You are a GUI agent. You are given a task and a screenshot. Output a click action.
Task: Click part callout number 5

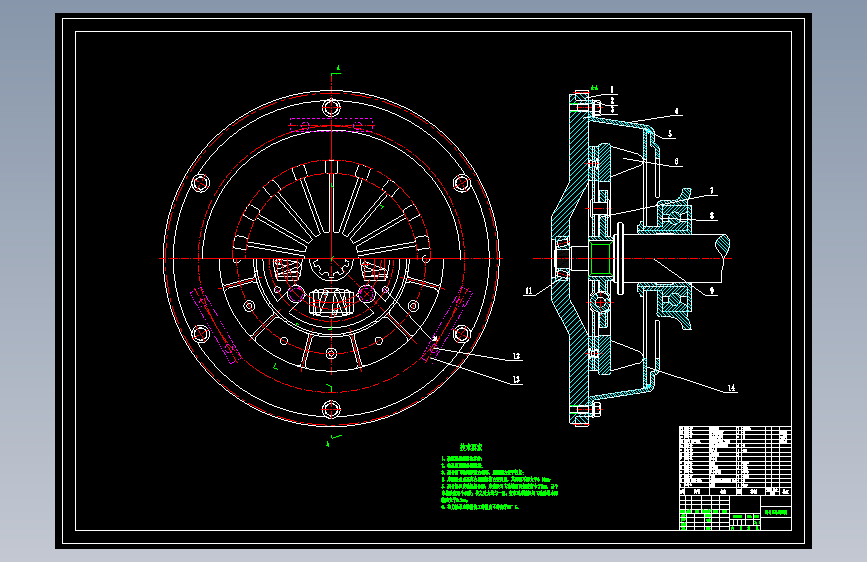pyautogui.click(x=670, y=134)
